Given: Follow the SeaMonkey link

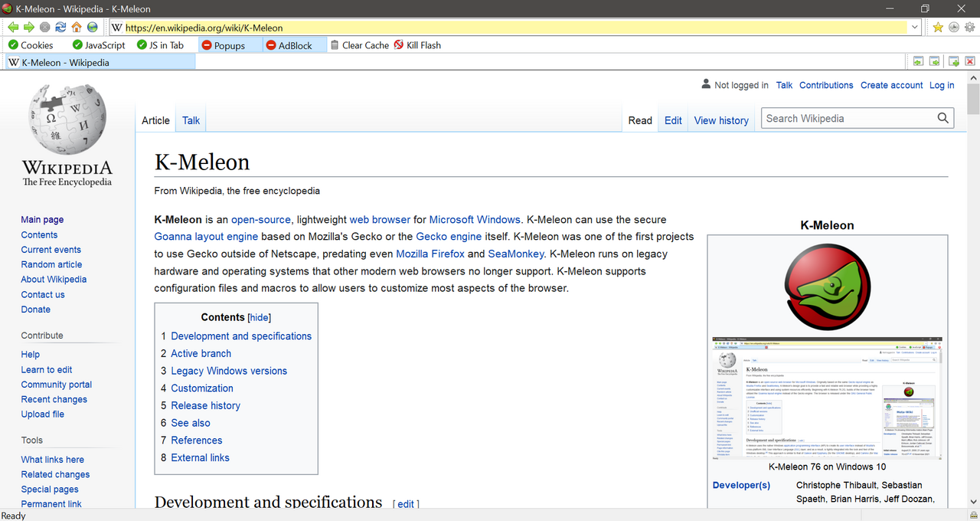Looking at the screenshot, I should click(516, 254).
